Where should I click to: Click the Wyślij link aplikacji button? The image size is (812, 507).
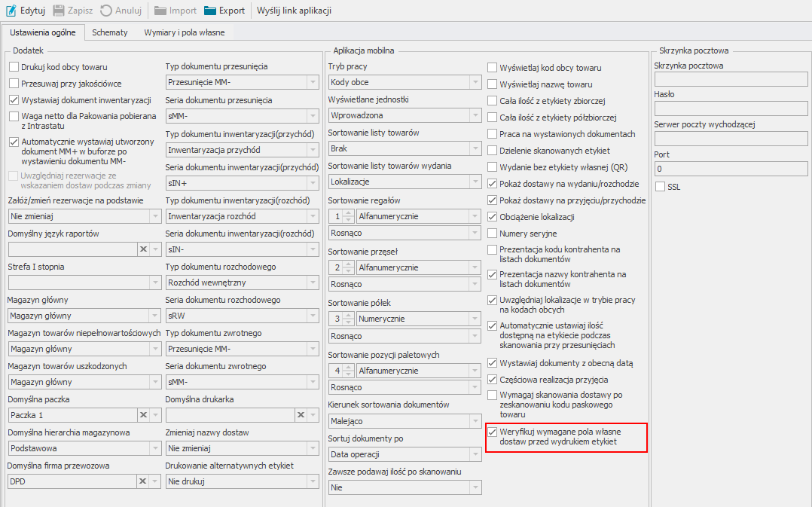(x=294, y=11)
